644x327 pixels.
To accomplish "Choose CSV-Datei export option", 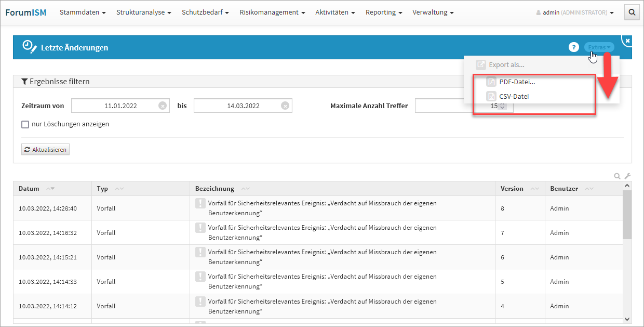I will click(514, 96).
